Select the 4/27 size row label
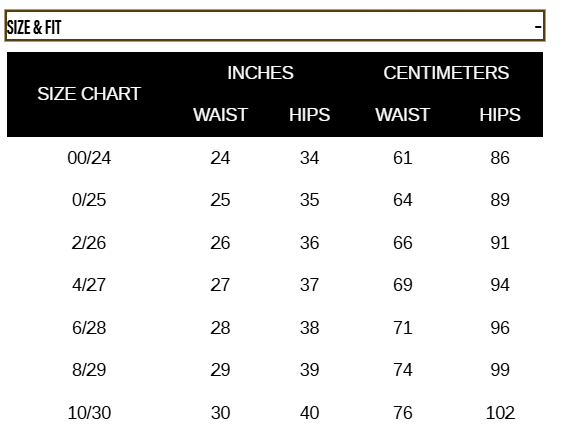The width and height of the screenshot is (567, 437). [89, 285]
